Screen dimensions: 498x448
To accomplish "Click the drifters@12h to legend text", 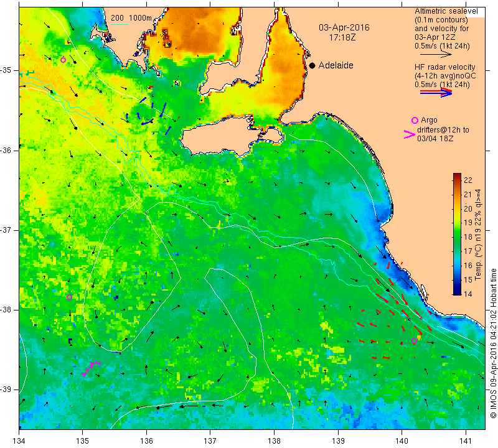I will [x=443, y=130].
